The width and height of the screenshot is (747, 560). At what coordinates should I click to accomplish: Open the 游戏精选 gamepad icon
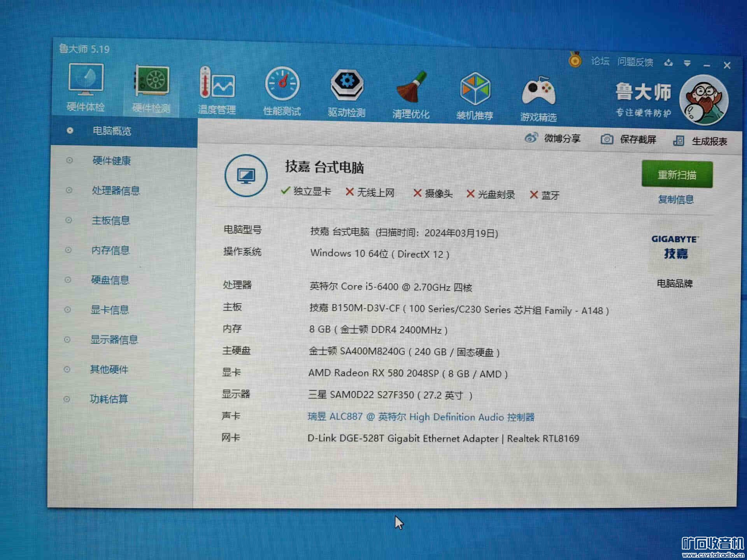pyautogui.click(x=538, y=91)
